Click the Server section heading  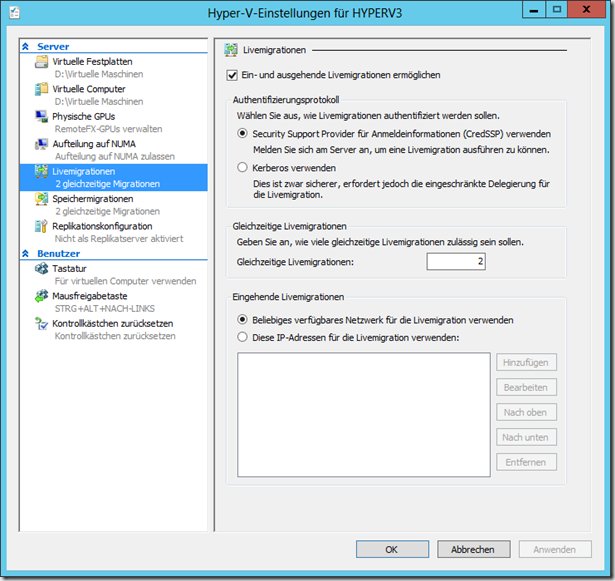(x=53, y=47)
